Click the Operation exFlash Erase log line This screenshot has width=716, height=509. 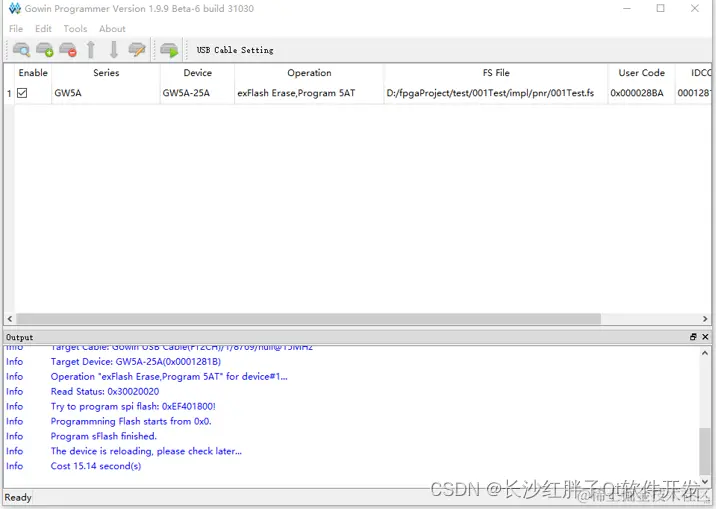169,377
